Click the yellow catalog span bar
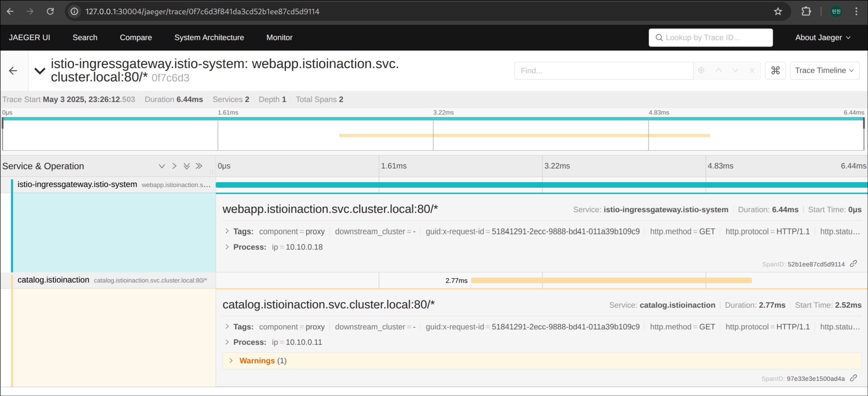Viewport: 868px width, 396px height. click(x=611, y=280)
